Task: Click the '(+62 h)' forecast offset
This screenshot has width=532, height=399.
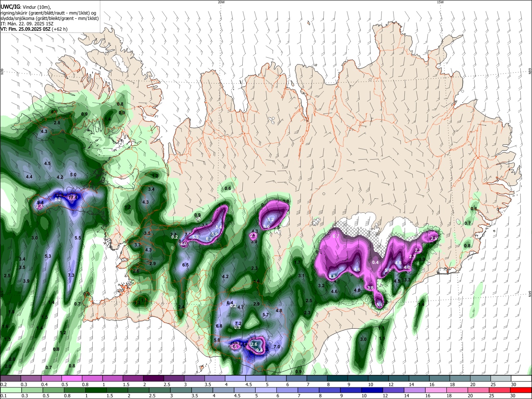Action: coord(59,29)
